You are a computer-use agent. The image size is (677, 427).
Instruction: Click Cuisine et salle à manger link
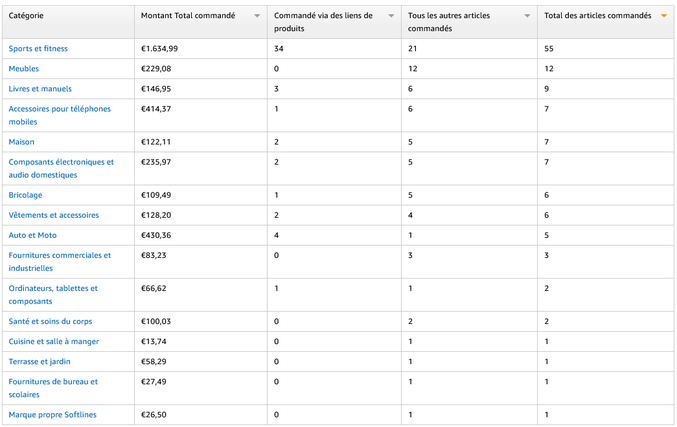click(x=54, y=341)
